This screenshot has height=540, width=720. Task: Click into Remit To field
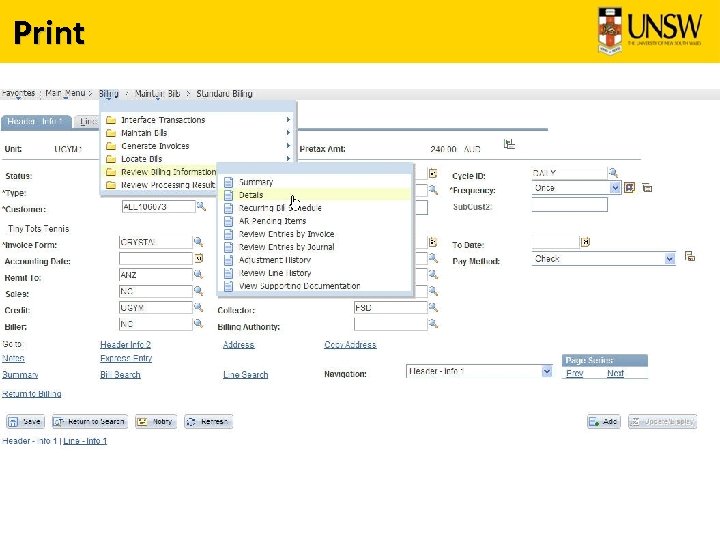pyautogui.click(x=156, y=275)
